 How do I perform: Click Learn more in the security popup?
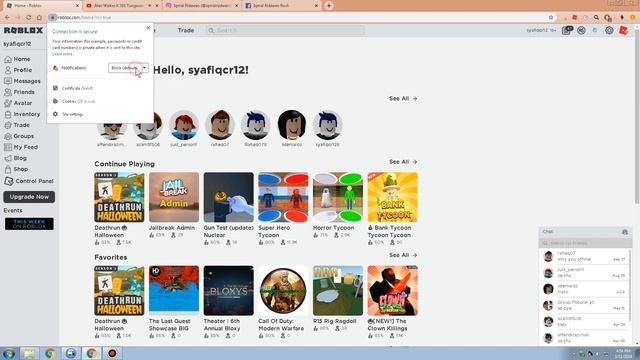(62, 54)
